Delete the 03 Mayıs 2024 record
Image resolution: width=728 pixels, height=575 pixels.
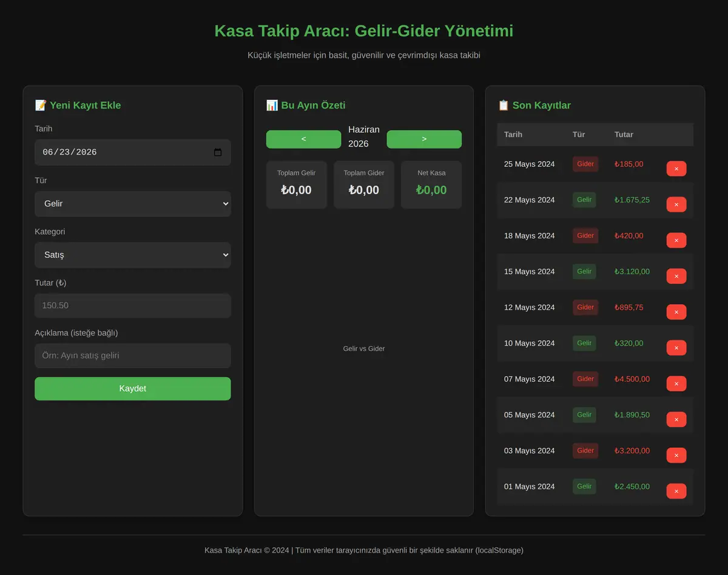[x=676, y=455]
